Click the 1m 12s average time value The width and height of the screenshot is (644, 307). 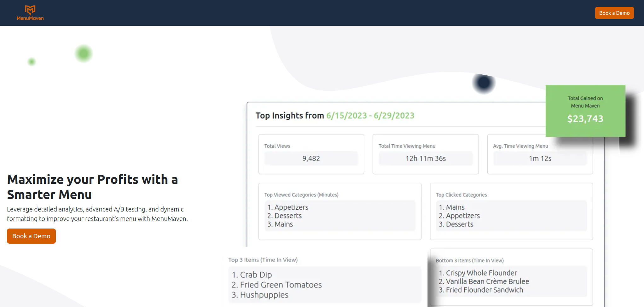pyautogui.click(x=540, y=159)
